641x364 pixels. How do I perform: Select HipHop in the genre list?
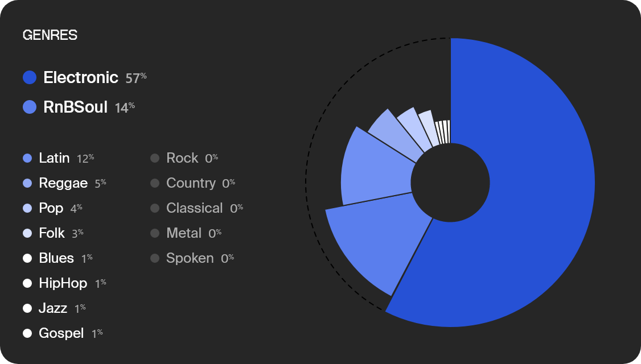(x=64, y=283)
